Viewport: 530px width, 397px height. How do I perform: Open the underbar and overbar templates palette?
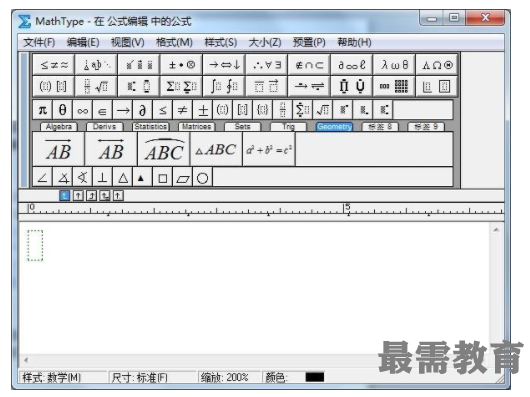(x=267, y=86)
